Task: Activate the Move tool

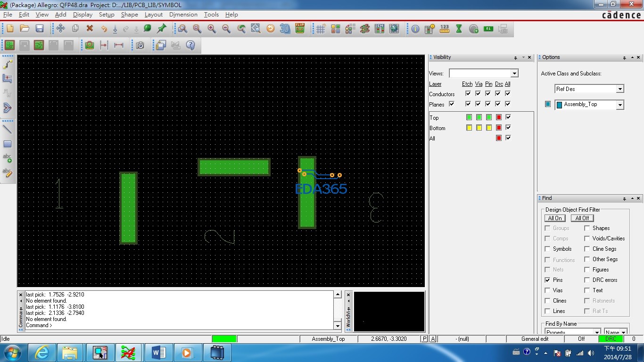Action: pyautogui.click(x=61, y=29)
